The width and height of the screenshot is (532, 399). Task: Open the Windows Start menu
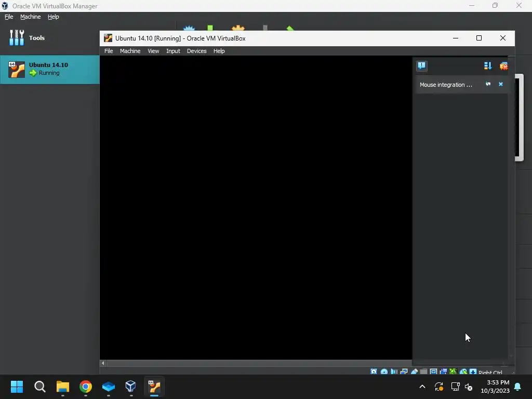pos(17,387)
